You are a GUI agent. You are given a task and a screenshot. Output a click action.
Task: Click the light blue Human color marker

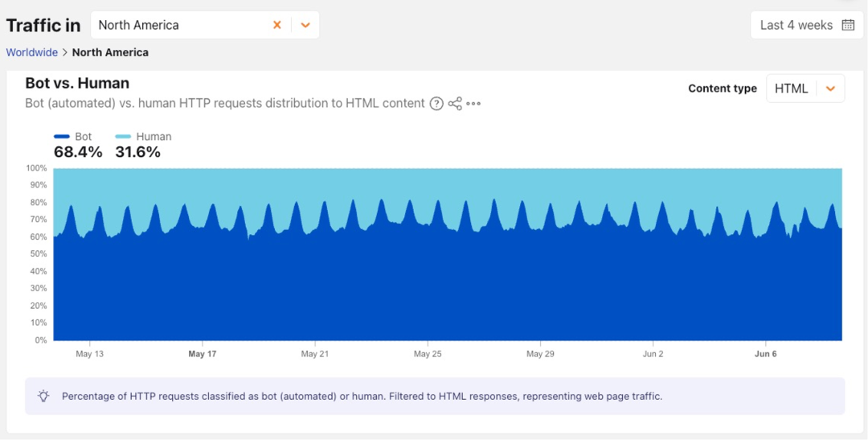pos(123,136)
